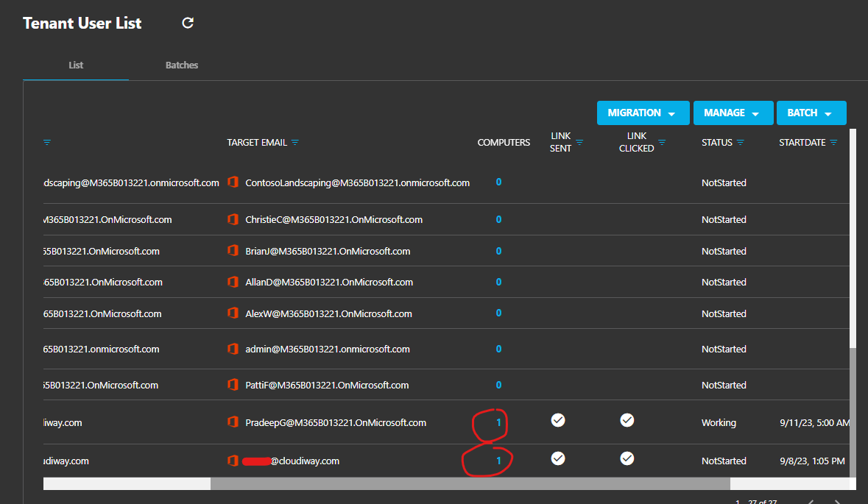The image size is (868, 504).
Task: Click Link Sent checkmark for PradeepG
Action: (x=558, y=420)
